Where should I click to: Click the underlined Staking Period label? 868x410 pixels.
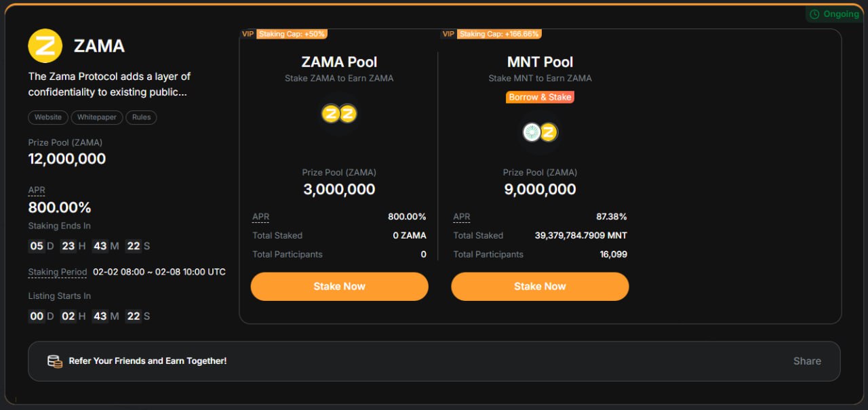click(58, 272)
